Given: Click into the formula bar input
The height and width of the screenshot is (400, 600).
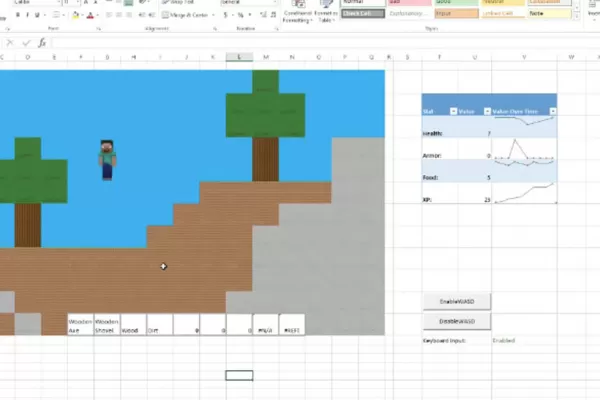Looking at the screenshot, I should click(x=325, y=43).
